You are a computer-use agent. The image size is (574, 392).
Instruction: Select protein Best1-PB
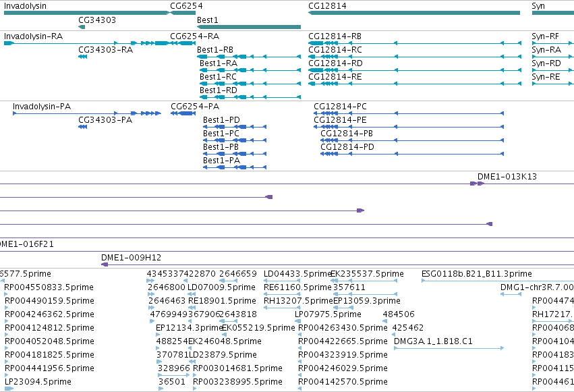[235, 154]
